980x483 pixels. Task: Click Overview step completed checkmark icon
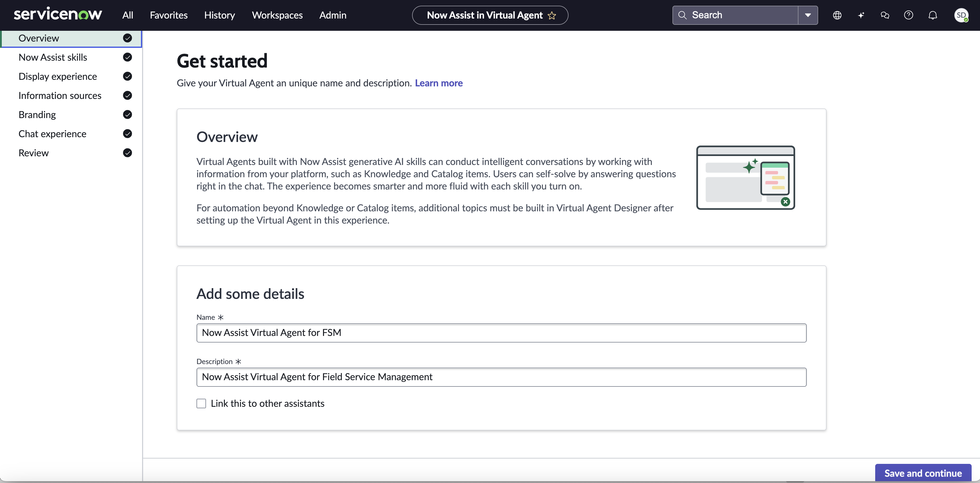pos(128,38)
